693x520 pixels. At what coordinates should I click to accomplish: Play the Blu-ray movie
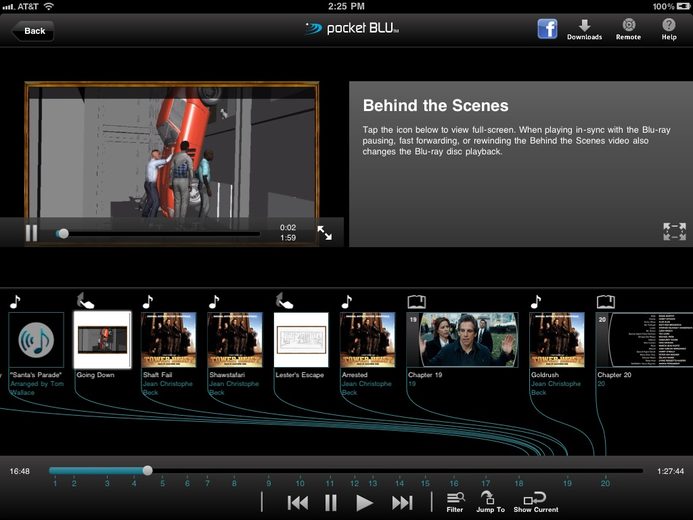pos(364,503)
